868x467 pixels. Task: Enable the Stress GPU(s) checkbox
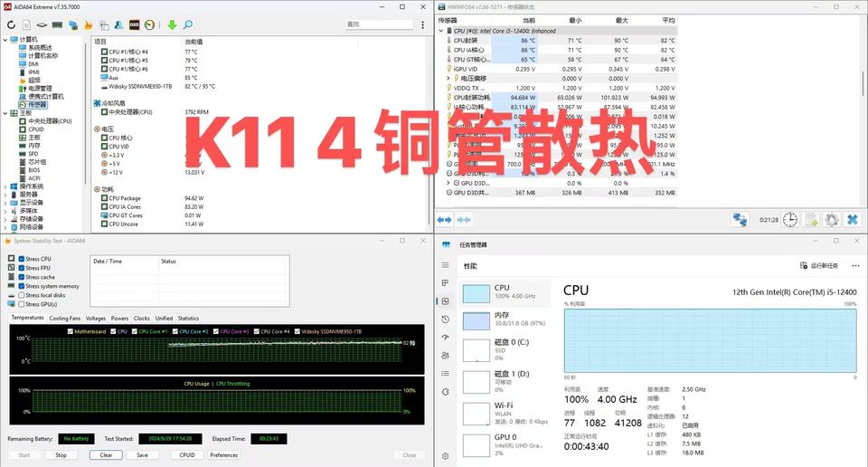tap(21, 304)
